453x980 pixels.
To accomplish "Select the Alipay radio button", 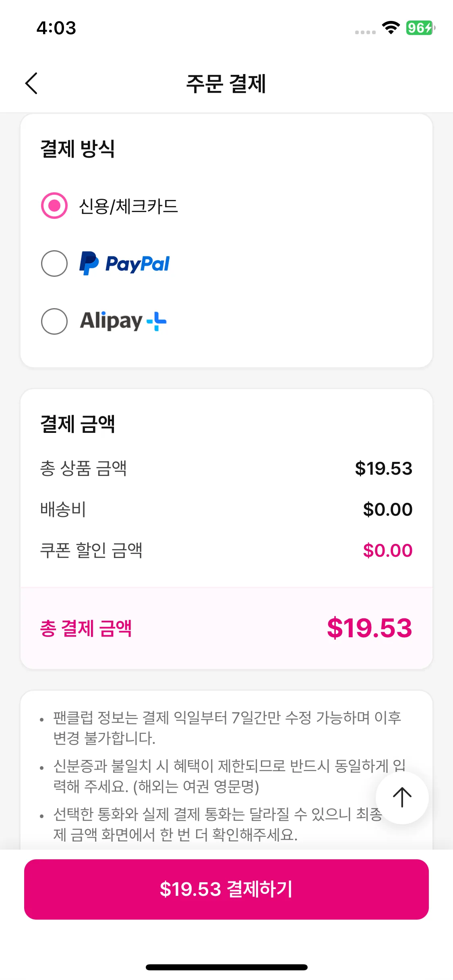I will pos(54,321).
